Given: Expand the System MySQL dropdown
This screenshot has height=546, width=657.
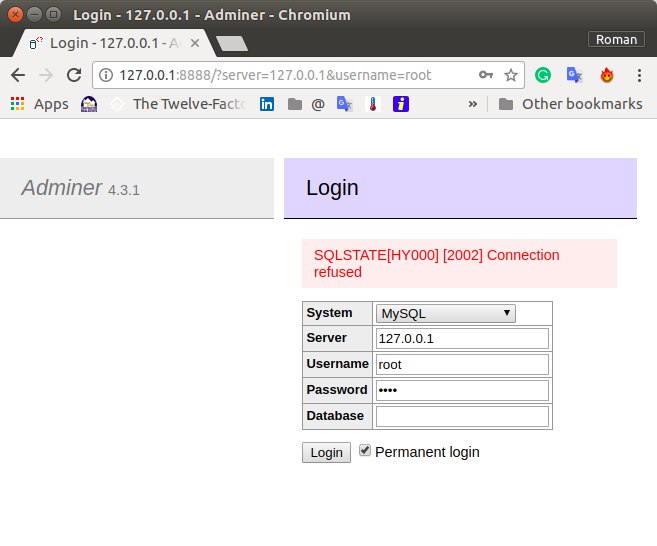Looking at the screenshot, I should point(446,313).
